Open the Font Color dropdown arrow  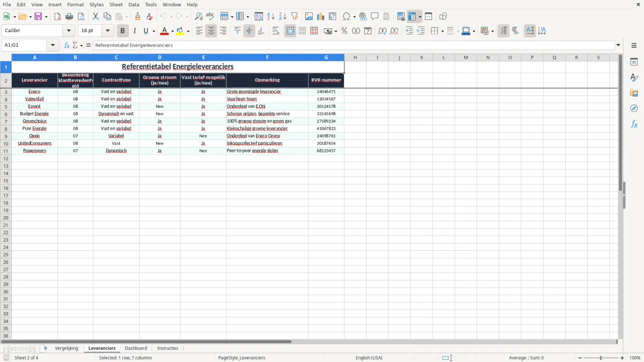coord(172,31)
